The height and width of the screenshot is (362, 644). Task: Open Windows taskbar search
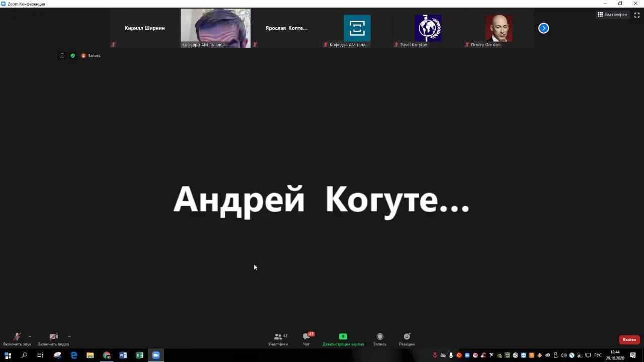click(x=24, y=355)
